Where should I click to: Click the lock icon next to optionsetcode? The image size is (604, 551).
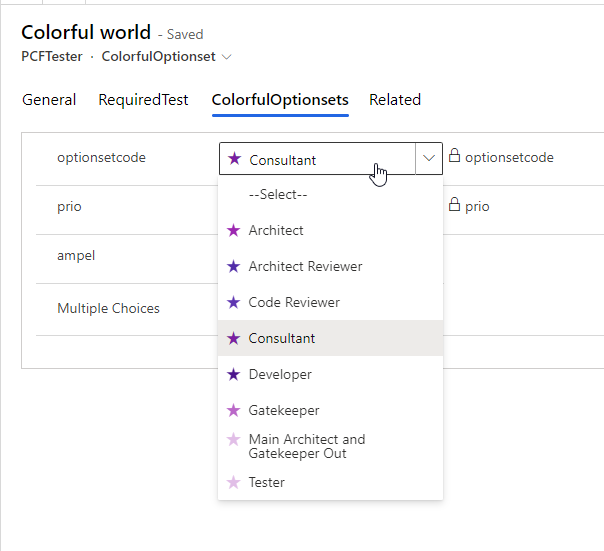pos(454,157)
